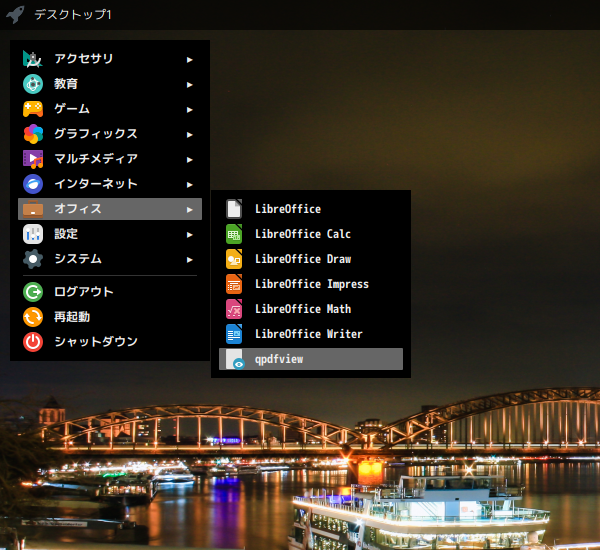Click the blue LibreOffice Writer icon
This screenshot has height=550, width=600.
click(x=234, y=334)
